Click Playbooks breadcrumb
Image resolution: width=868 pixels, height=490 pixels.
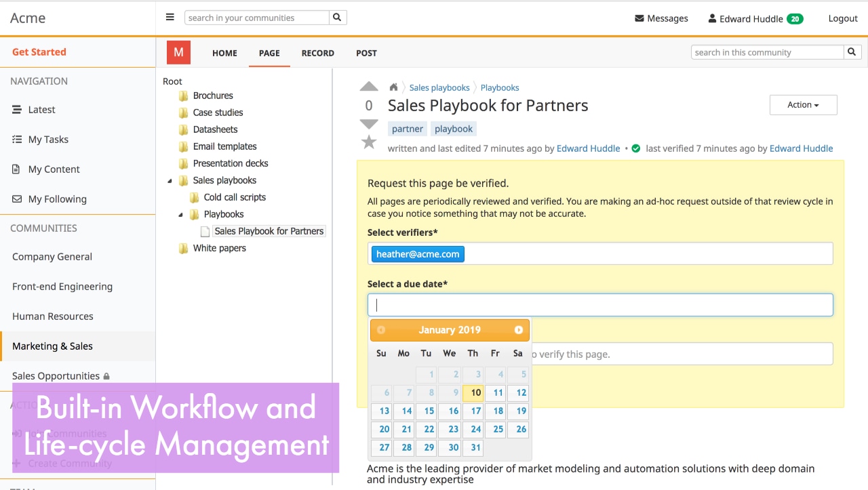click(500, 87)
